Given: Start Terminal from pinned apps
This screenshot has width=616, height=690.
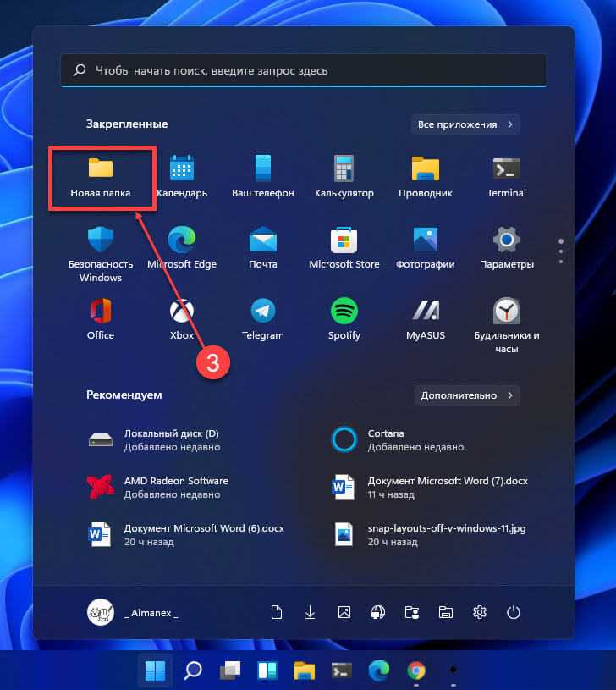Looking at the screenshot, I should click(507, 177).
